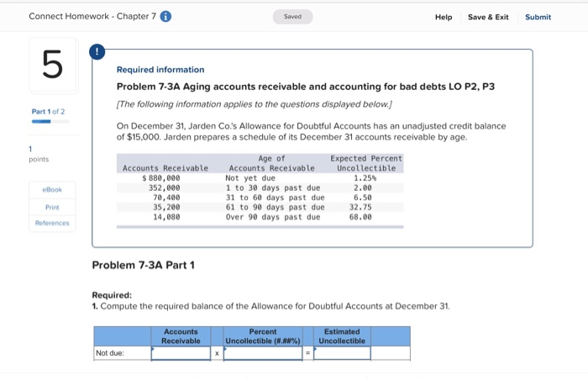Click the 'Not yet due' age row

[250, 178]
